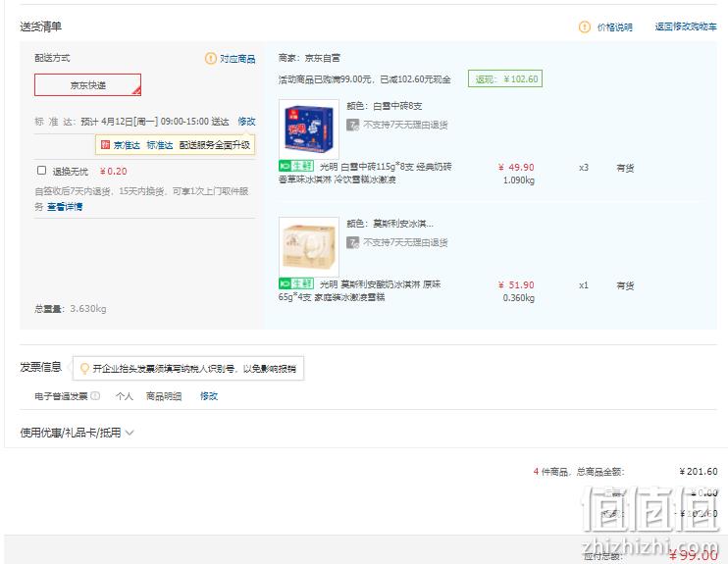Tick the 退换无忧 checkbox
The width and height of the screenshot is (728, 564).
coord(41,171)
